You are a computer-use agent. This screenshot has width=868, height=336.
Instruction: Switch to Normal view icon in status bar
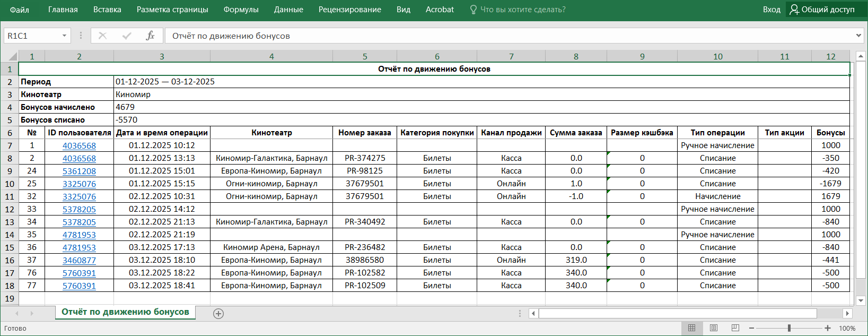(x=691, y=328)
